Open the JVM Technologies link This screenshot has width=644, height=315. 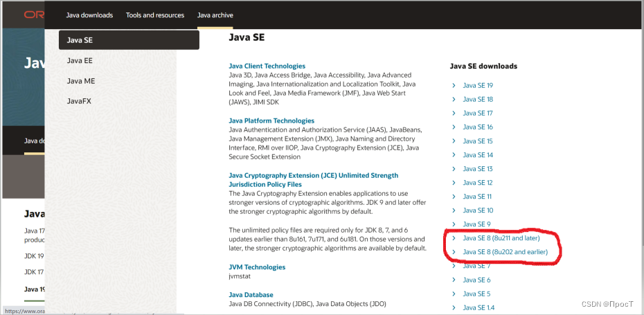coord(257,267)
